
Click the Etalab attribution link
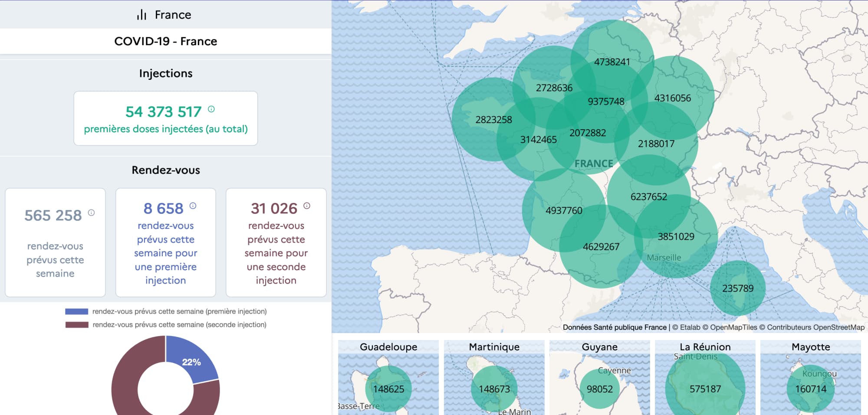[x=690, y=327]
